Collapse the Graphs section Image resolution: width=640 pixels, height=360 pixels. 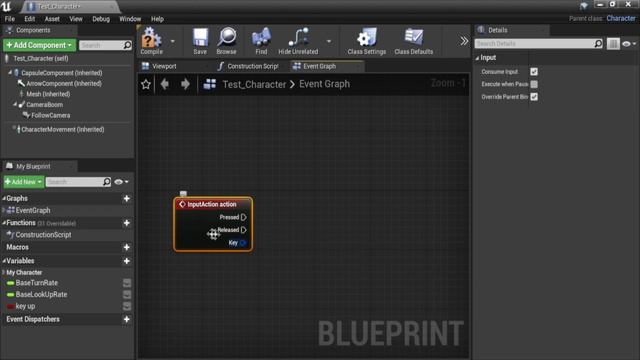4,198
